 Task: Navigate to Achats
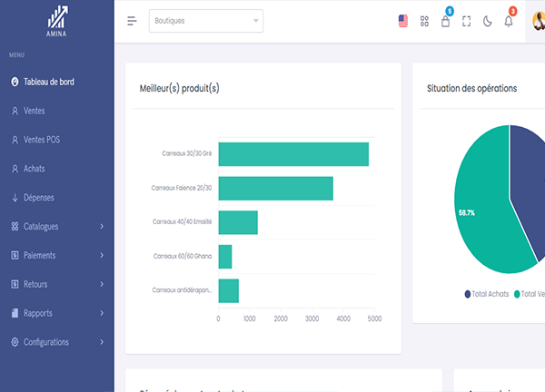[34, 169]
